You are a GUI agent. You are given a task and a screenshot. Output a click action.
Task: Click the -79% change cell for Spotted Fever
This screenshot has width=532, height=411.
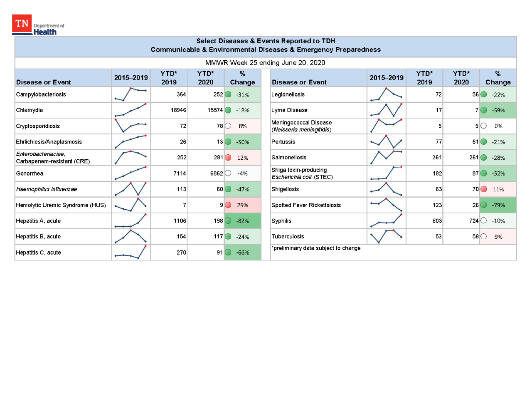point(498,205)
